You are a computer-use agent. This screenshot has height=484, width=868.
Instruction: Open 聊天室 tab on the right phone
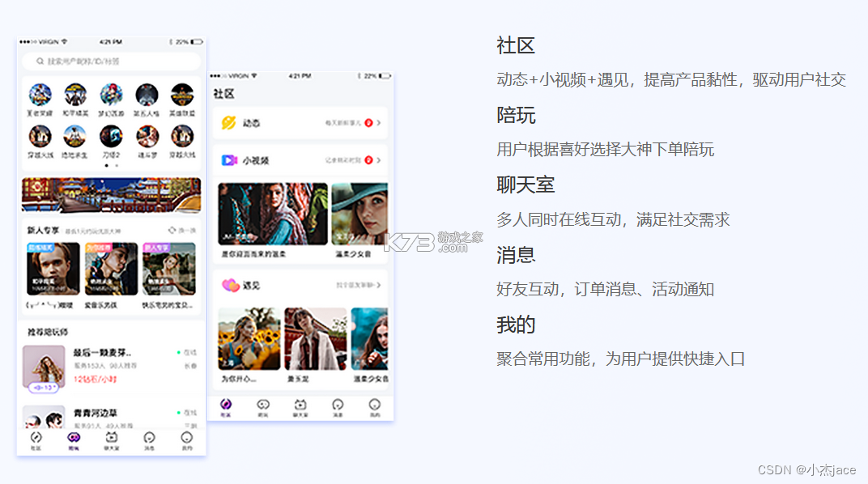point(300,408)
